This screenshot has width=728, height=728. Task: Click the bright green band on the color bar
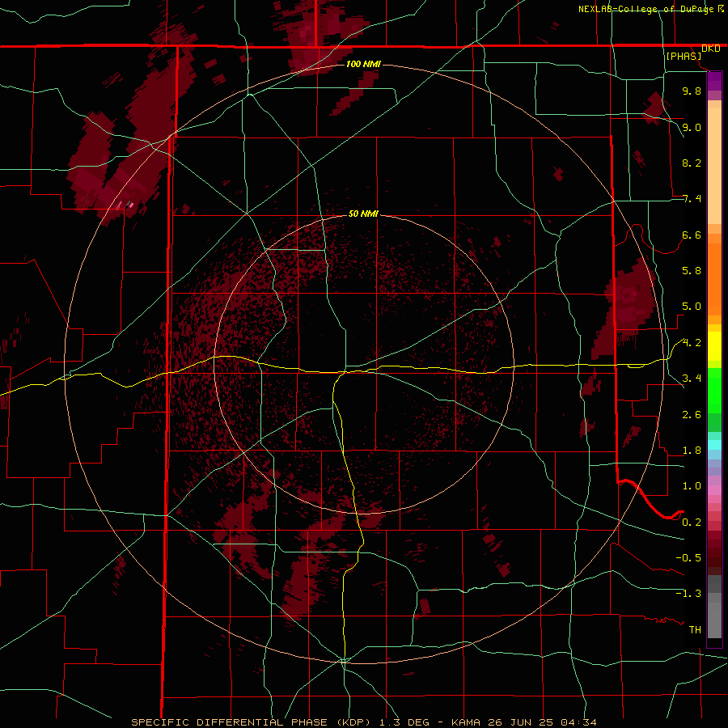pyautogui.click(x=714, y=391)
